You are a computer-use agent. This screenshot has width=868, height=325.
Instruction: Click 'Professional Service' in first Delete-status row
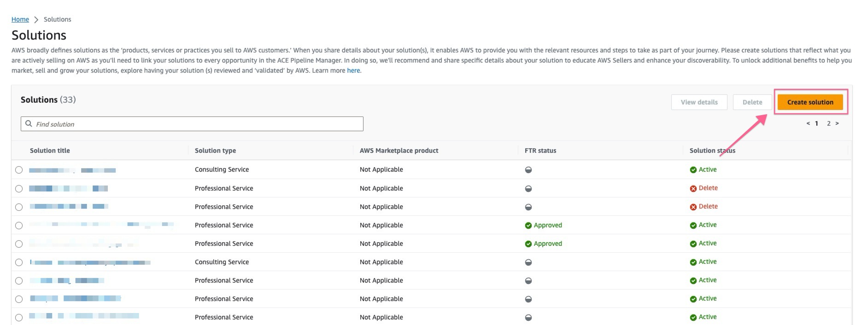(224, 188)
